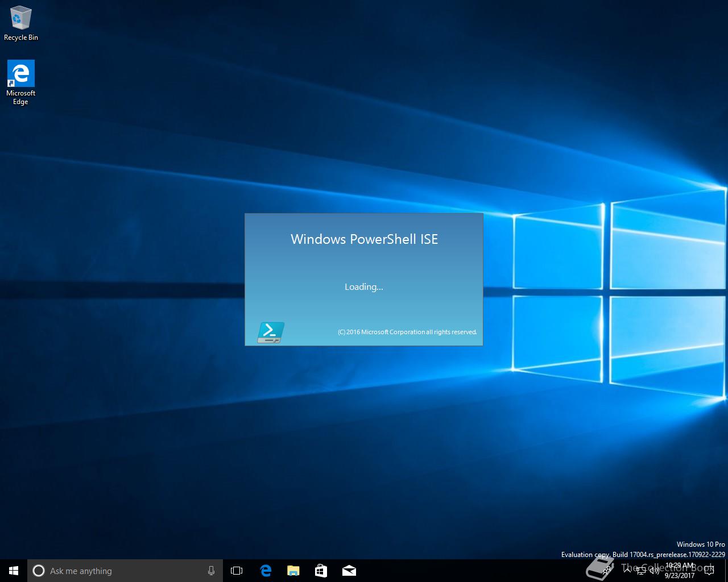
Task: Open the People icon in system tray
Action: (x=607, y=571)
